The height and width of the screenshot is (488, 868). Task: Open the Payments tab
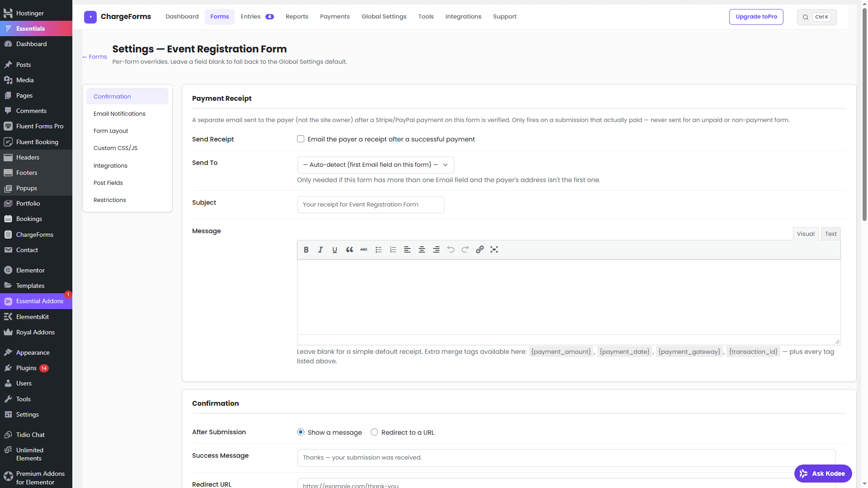click(x=335, y=17)
